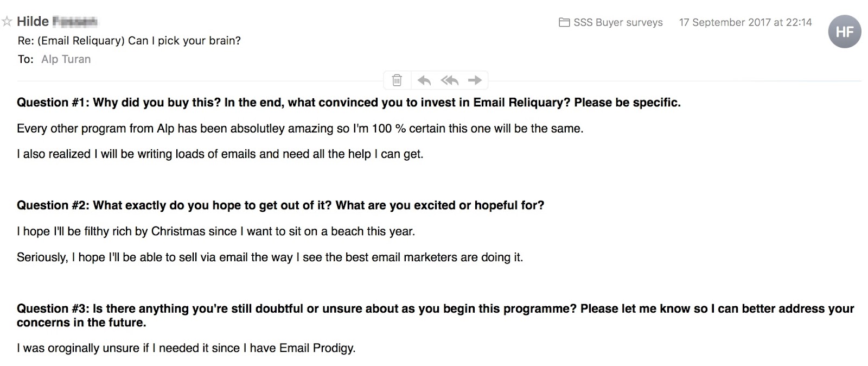Toggle the star next to Hilde's name

[x=7, y=22]
